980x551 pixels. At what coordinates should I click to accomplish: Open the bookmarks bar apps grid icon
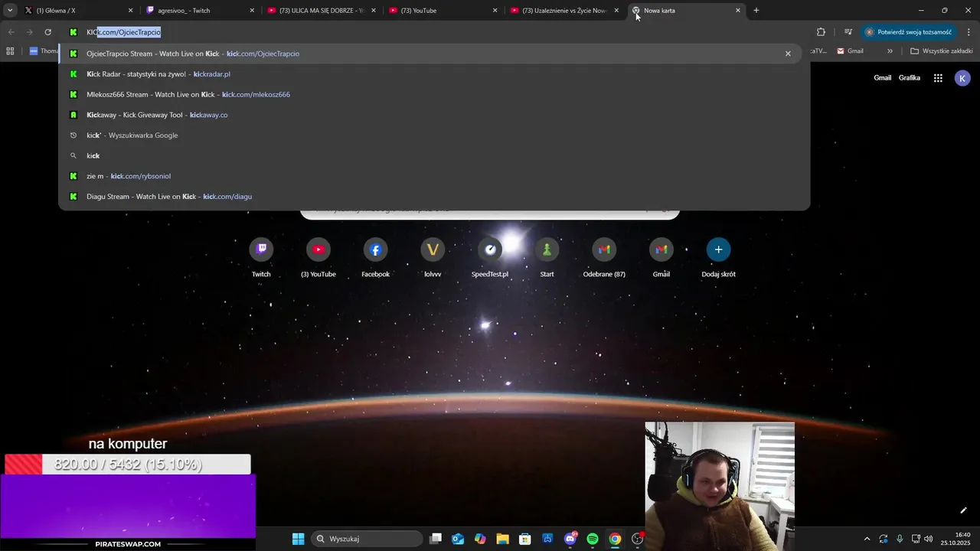pyautogui.click(x=10, y=51)
